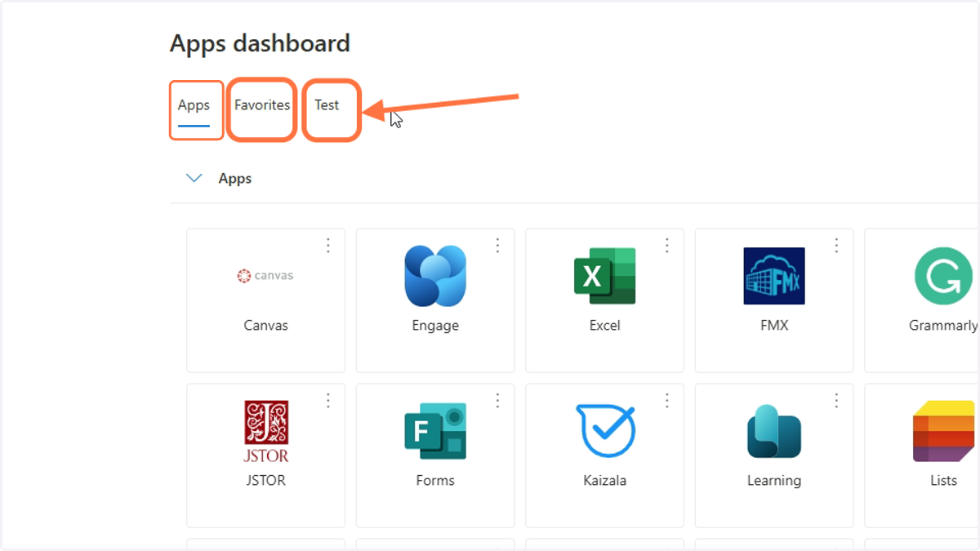Image resolution: width=980 pixels, height=551 pixels.
Task: Click the Grammarly tile label
Action: coord(943,326)
